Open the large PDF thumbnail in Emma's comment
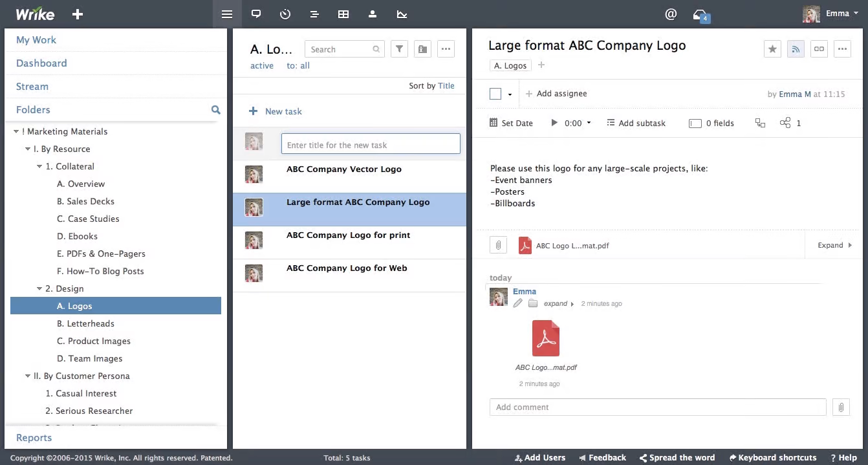 coord(546,338)
